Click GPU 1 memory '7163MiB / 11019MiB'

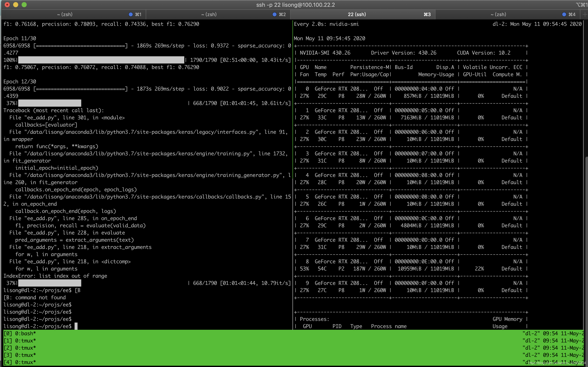click(x=427, y=118)
